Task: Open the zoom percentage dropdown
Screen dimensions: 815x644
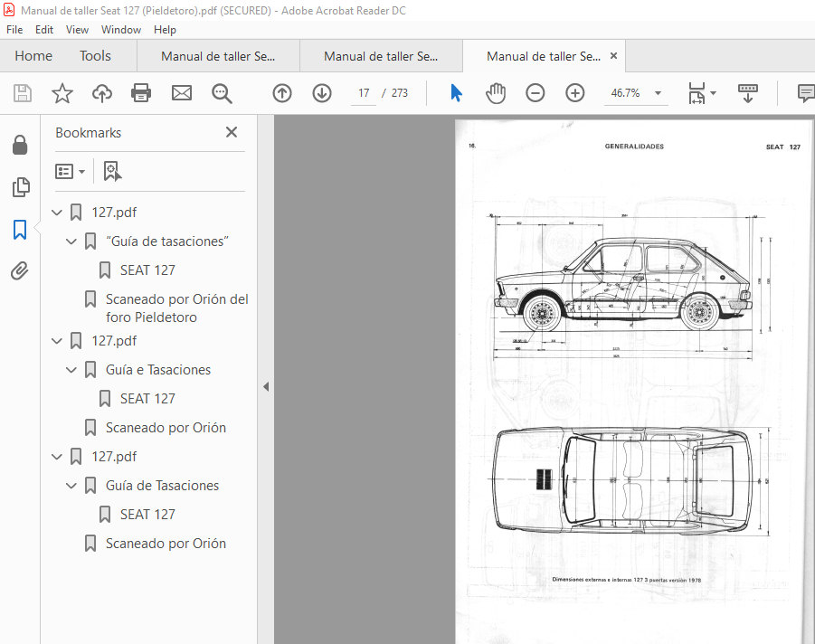Action: (658, 93)
